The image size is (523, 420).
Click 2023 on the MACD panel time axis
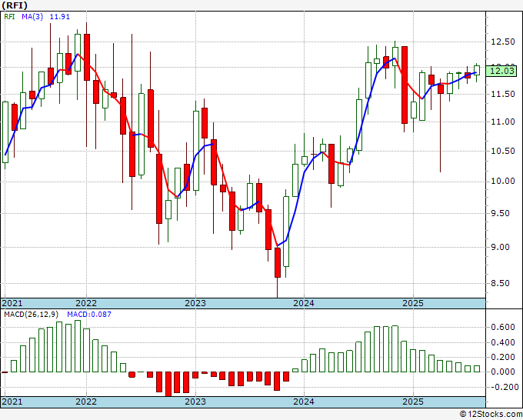[195, 402]
